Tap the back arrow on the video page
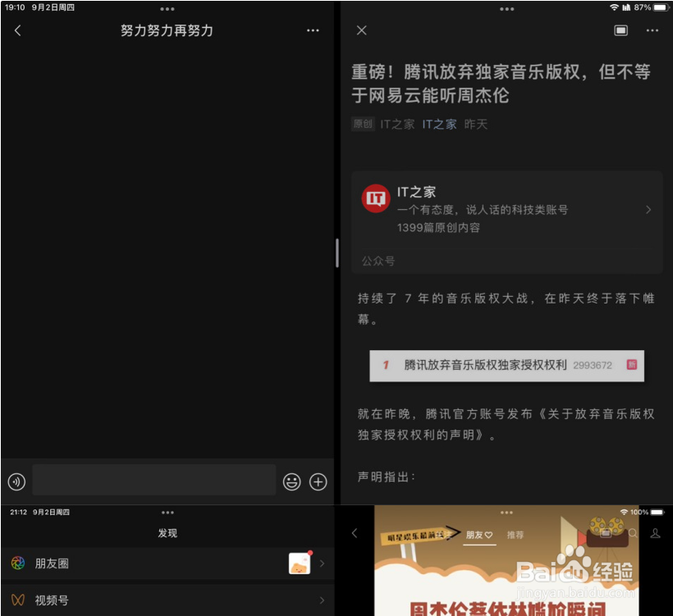Image resolution: width=673 pixels, height=616 pixels. (x=354, y=532)
